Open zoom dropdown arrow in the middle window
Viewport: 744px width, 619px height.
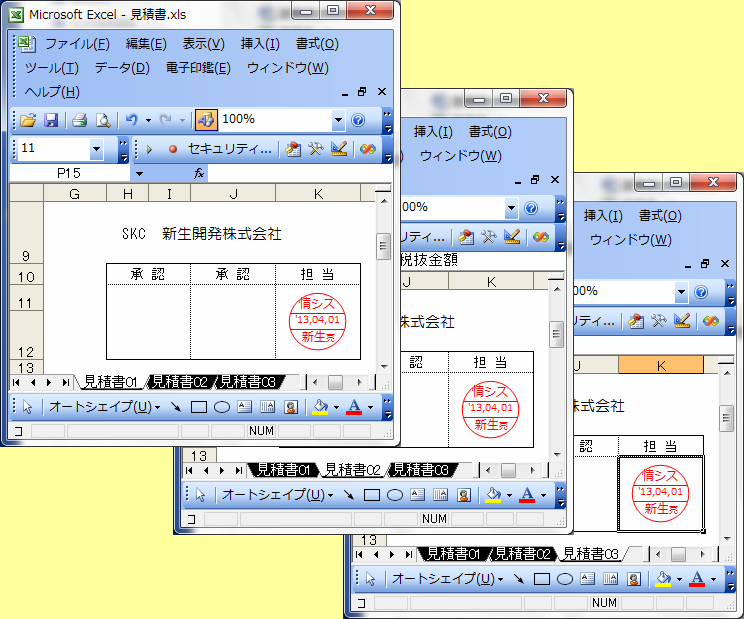[x=511, y=208]
